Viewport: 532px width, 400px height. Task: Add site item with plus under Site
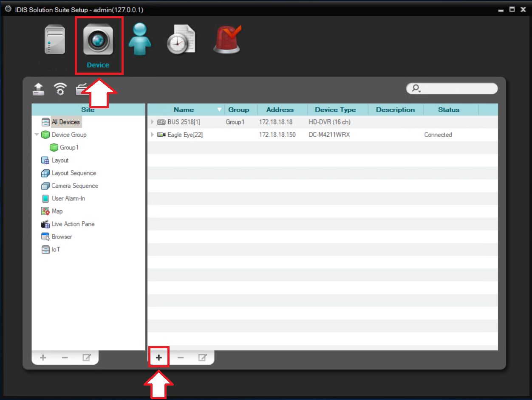(x=43, y=358)
